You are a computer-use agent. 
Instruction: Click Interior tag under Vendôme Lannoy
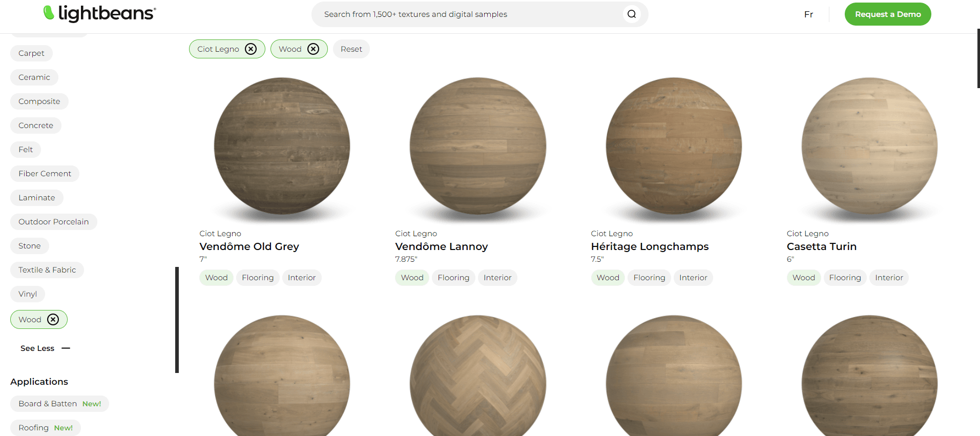(497, 278)
